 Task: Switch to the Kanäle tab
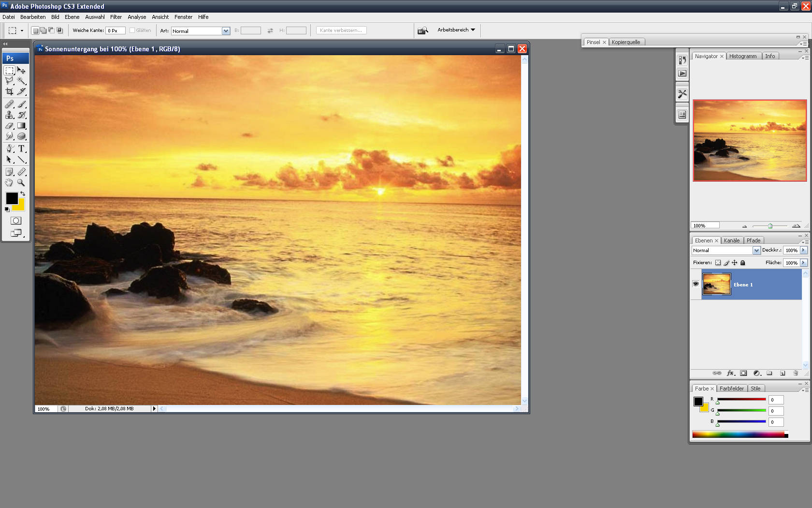pyautogui.click(x=731, y=240)
